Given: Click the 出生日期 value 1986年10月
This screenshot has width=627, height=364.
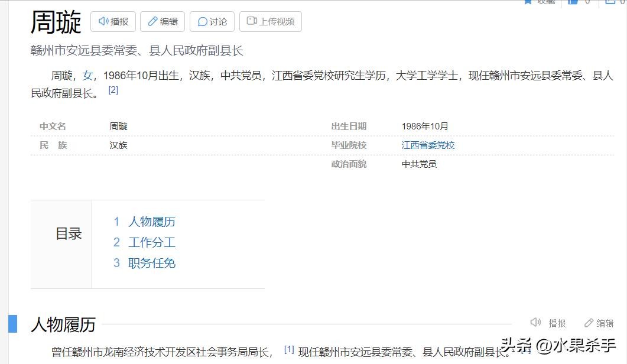Looking at the screenshot, I should [x=424, y=126].
